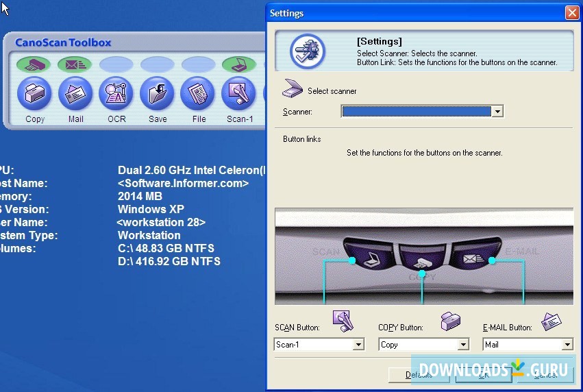
Task: Click desktop text '<workstation 28>'
Action: coord(161,222)
